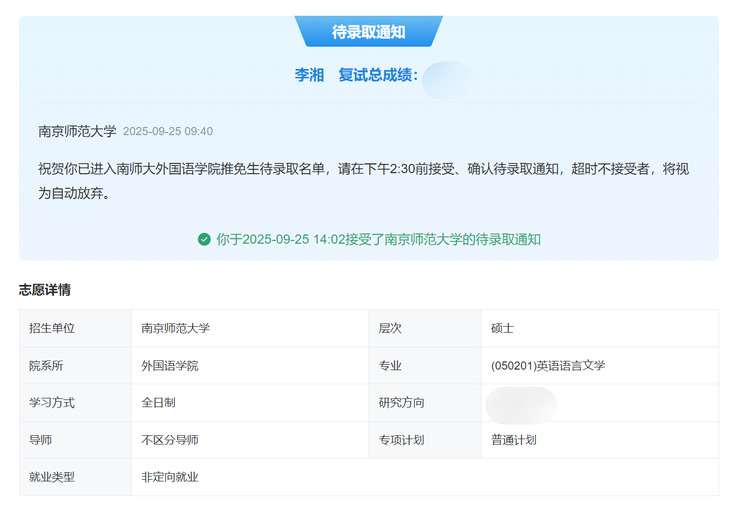Select 南京师范大学 value in details table

pos(175,328)
